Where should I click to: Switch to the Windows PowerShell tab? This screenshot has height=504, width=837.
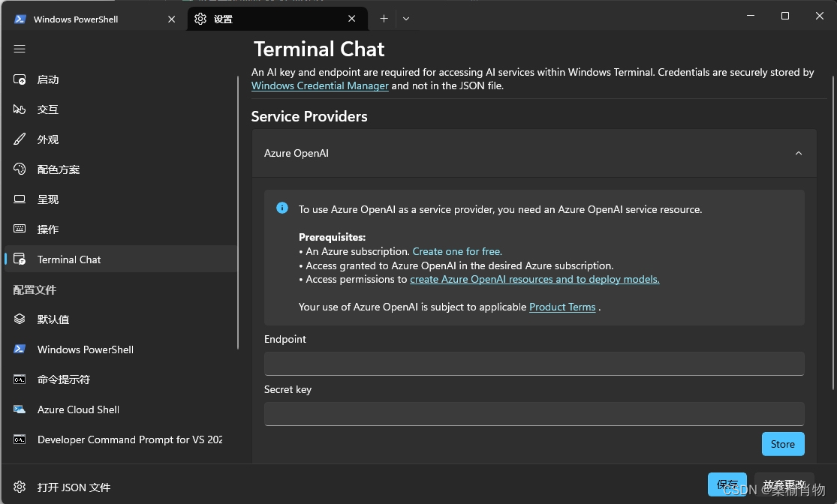76,19
